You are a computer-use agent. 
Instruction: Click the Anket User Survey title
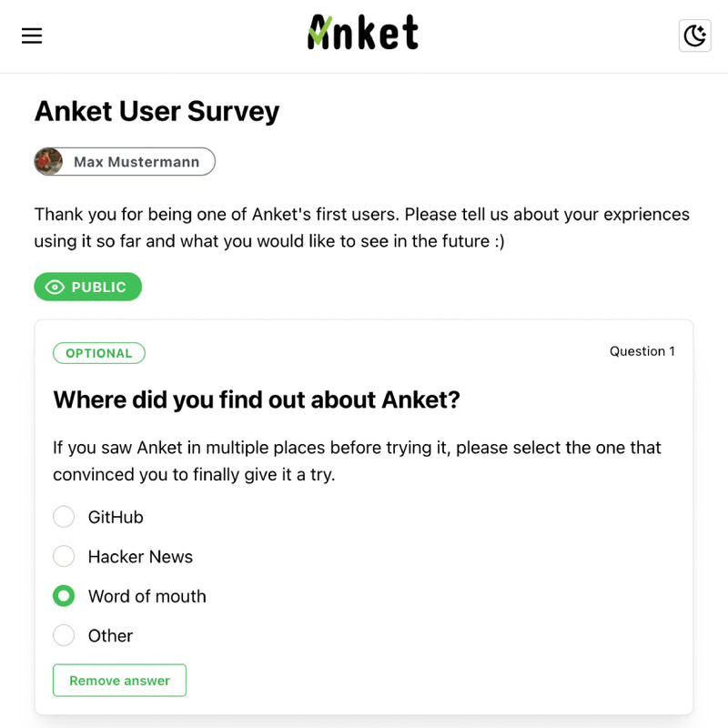157,111
